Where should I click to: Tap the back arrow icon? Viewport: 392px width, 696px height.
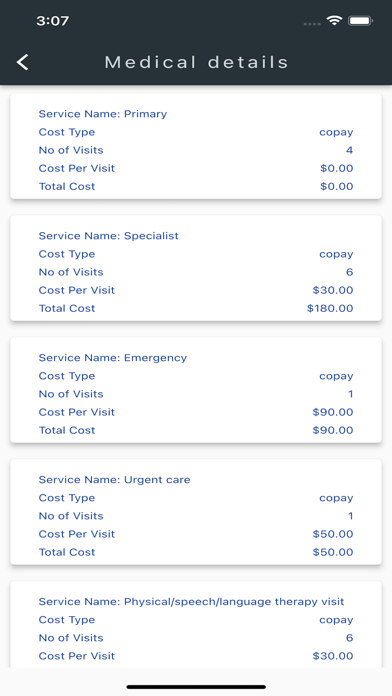pos(23,62)
